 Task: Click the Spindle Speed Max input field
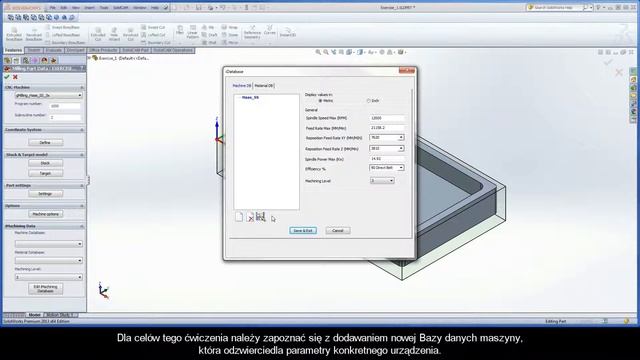coord(387,118)
